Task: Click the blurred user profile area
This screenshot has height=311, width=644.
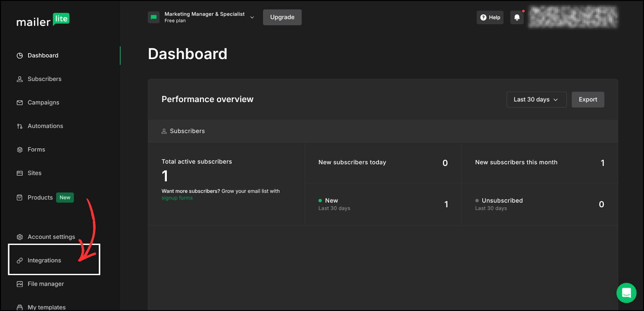Action: [x=573, y=17]
